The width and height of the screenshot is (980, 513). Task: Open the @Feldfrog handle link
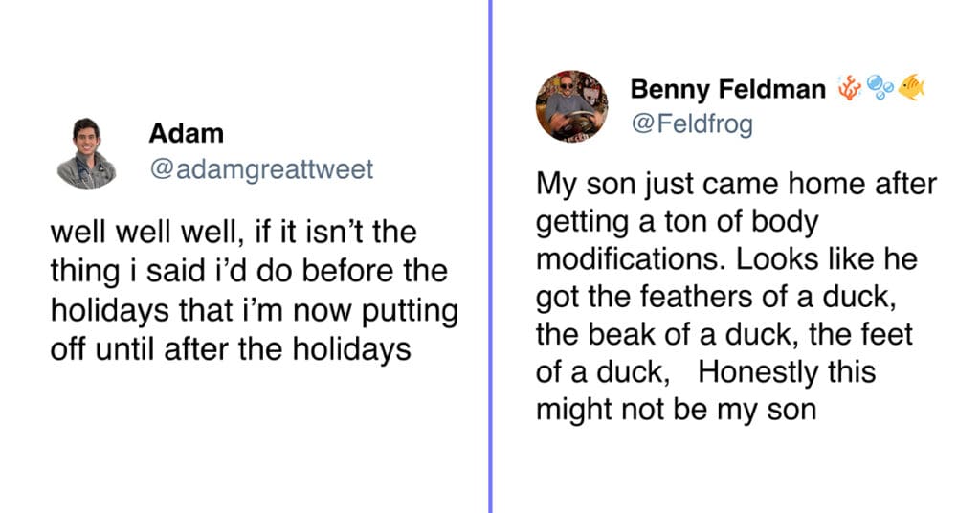coord(692,123)
